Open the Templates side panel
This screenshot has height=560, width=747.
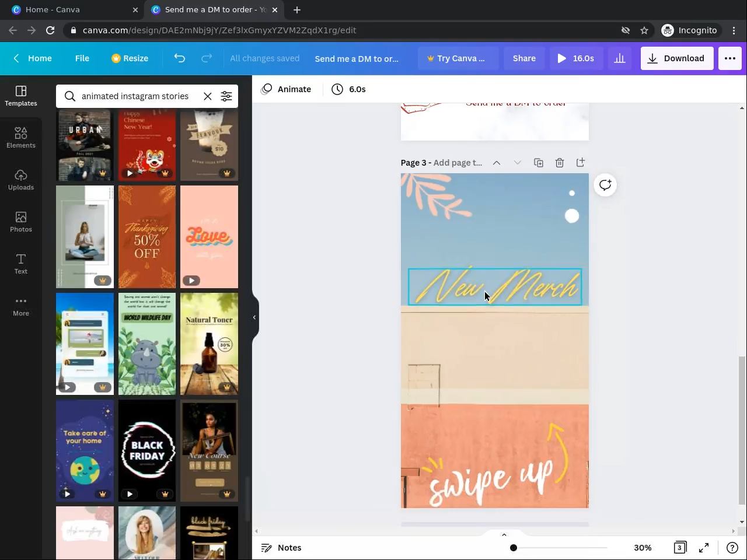(x=21, y=96)
